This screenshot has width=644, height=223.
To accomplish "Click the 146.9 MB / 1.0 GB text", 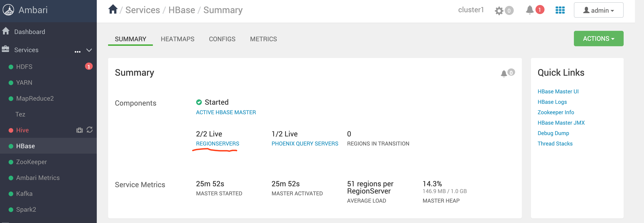I will coord(445,191).
